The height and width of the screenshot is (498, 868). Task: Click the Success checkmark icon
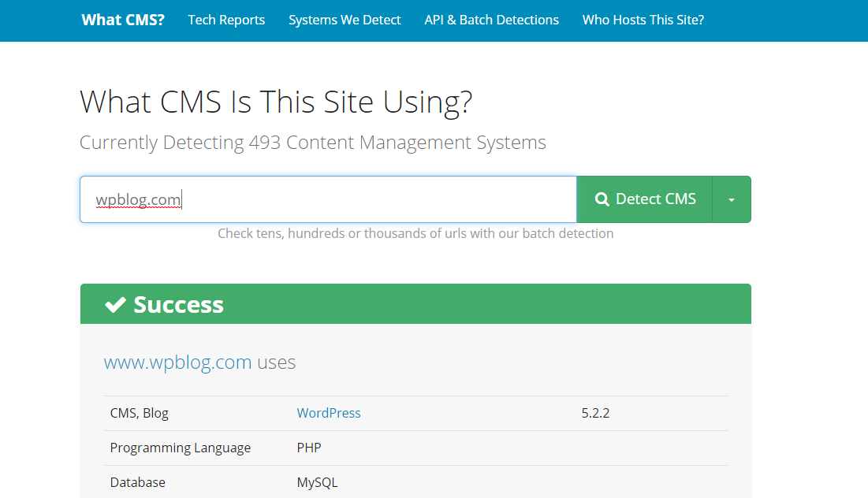click(115, 304)
